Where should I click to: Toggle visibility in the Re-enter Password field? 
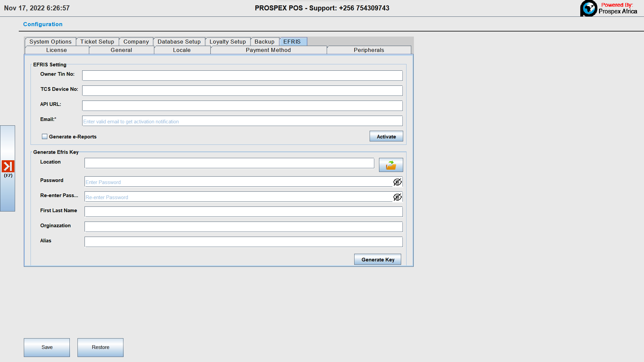coord(397,197)
